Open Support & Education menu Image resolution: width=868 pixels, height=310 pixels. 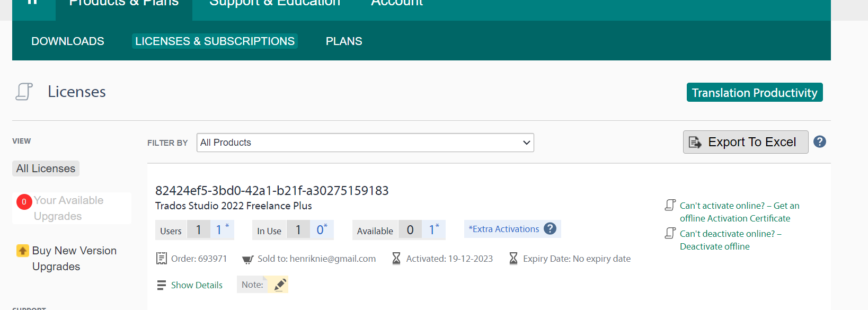click(x=274, y=3)
